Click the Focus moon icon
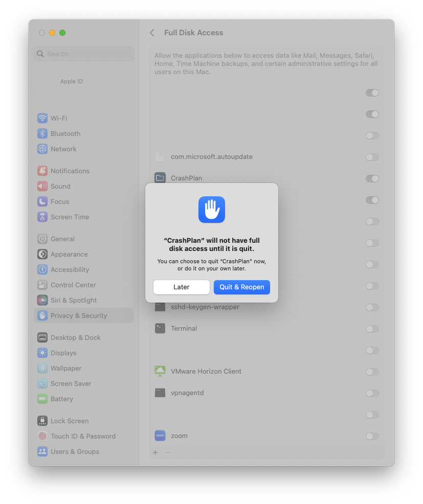The height and width of the screenshot is (504, 423). 42,201
